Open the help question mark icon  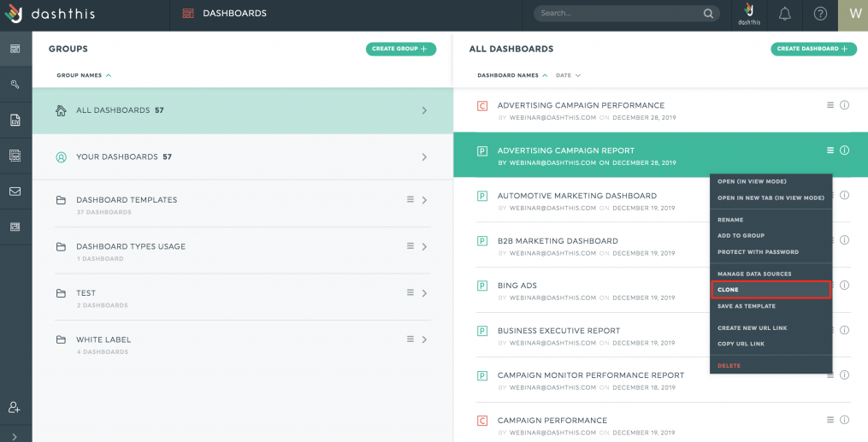point(820,14)
